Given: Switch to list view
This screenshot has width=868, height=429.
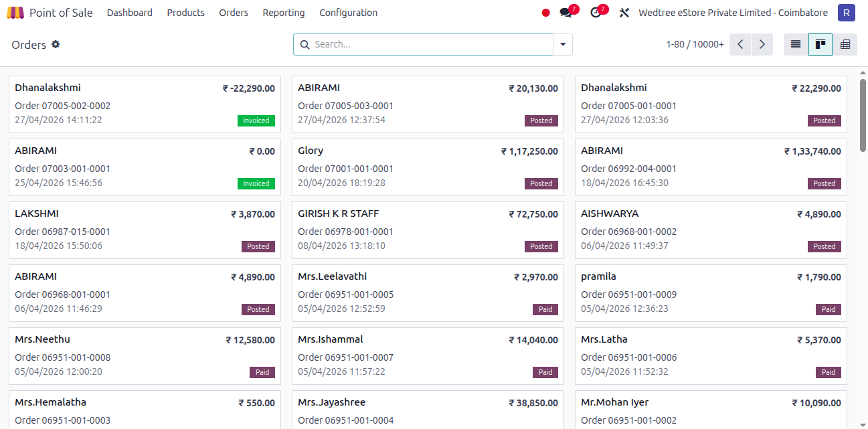Looking at the screenshot, I should pyautogui.click(x=796, y=45).
